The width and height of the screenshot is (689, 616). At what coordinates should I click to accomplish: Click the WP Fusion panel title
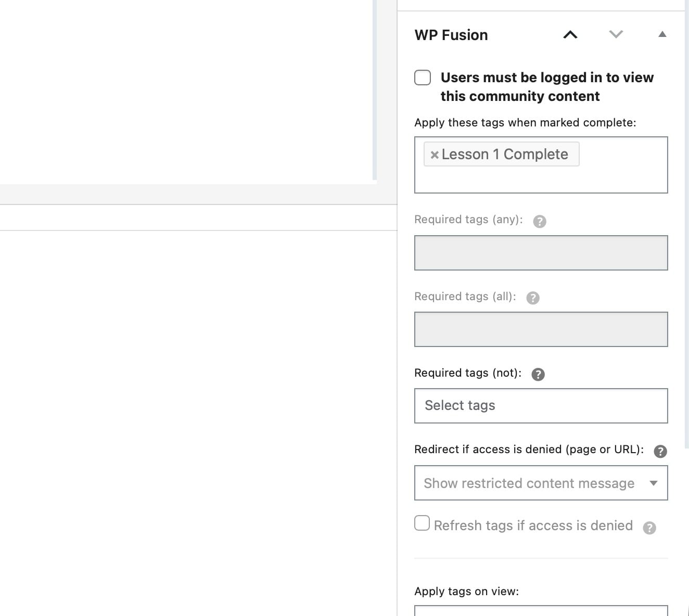451,35
